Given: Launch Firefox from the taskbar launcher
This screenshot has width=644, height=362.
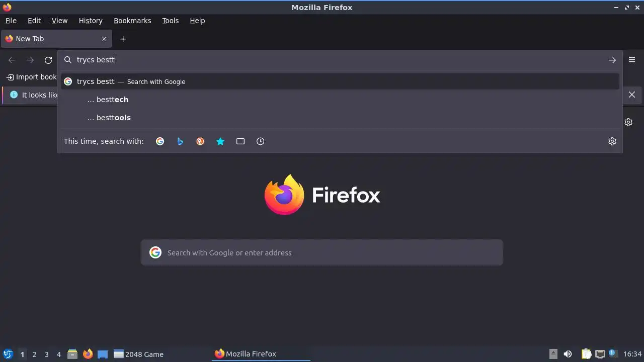Looking at the screenshot, I should 88,354.
